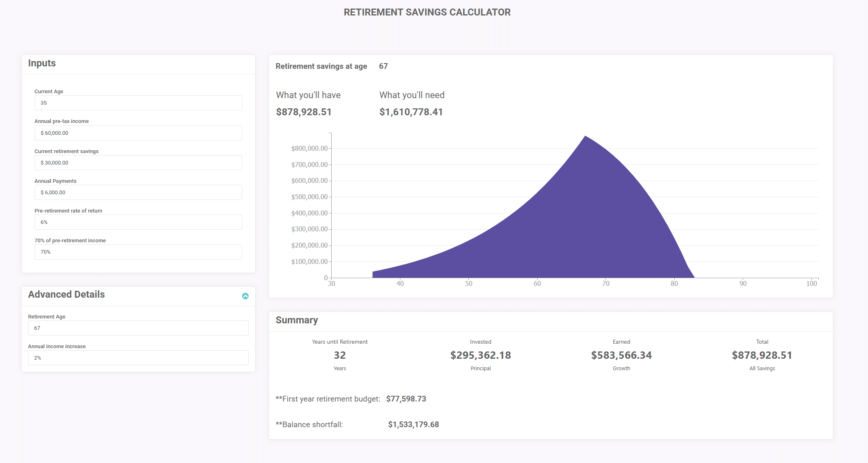Select the $878,928.51 What you'll have value
The height and width of the screenshot is (463, 868).
304,112
